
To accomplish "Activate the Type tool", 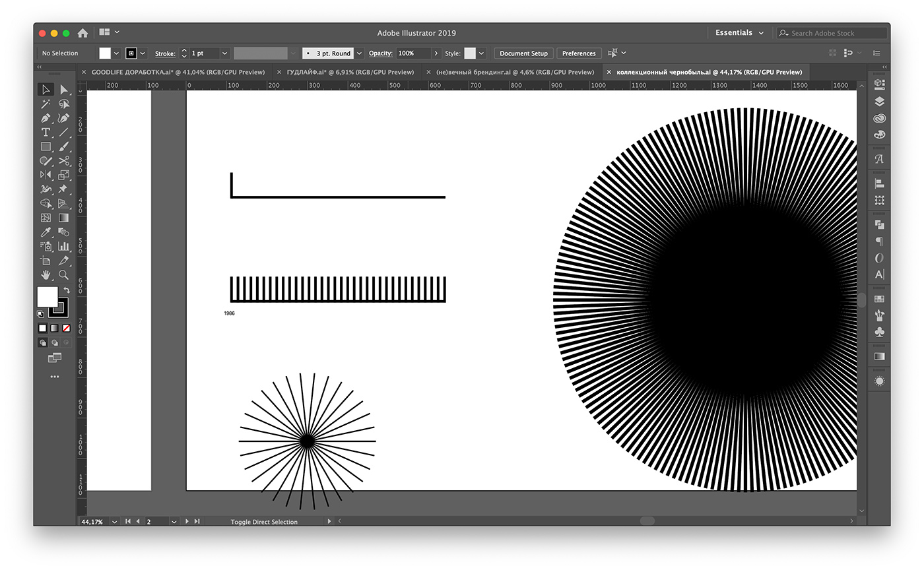I will (x=46, y=133).
